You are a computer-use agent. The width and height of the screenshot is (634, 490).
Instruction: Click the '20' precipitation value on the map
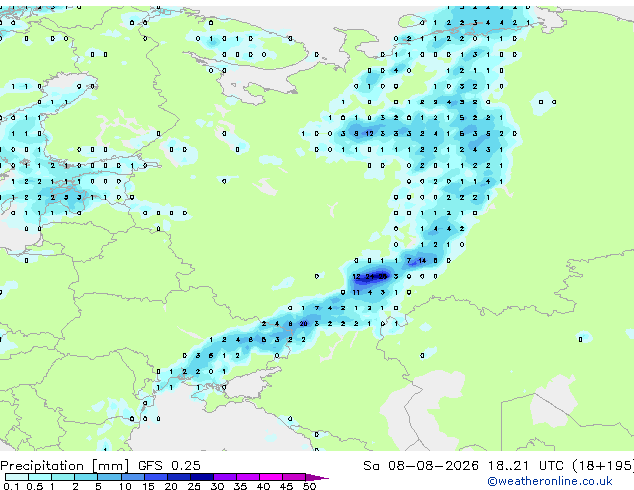pyautogui.click(x=303, y=324)
